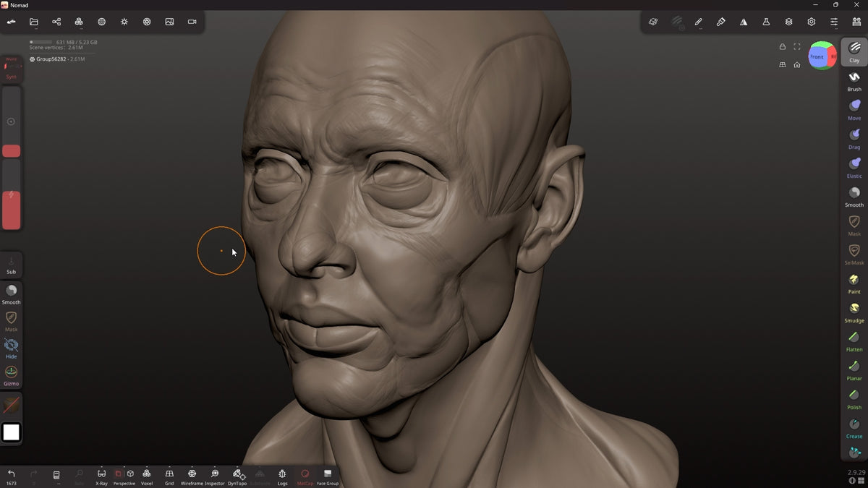Toggle Perspective camera mode
This screenshot has width=868, height=488.
[x=124, y=476]
